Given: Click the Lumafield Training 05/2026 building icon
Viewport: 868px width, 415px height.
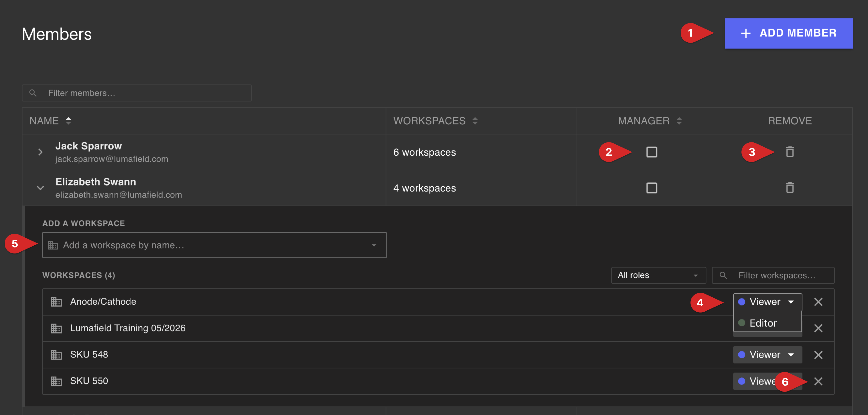Looking at the screenshot, I should [56, 328].
